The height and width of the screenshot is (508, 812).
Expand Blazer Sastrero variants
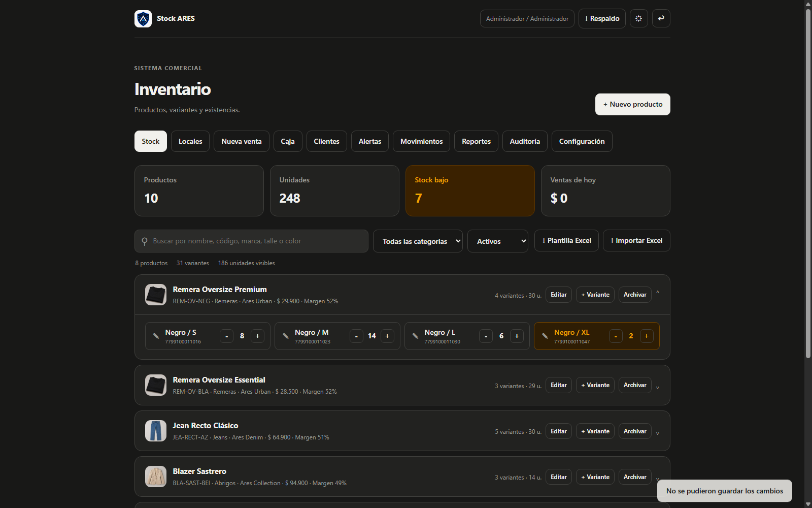click(x=658, y=479)
